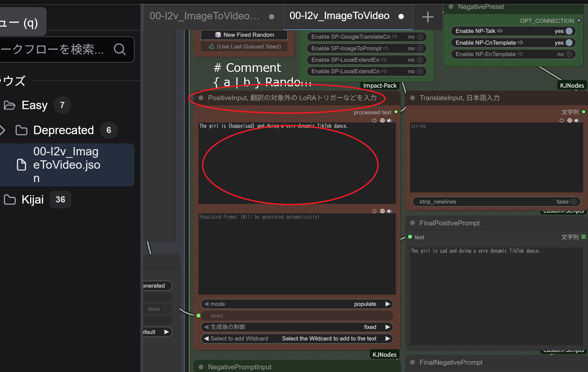The image size is (588, 372).
Task: Click speaker icon above TranslateInput string box
Action: [x=577, y=120]
